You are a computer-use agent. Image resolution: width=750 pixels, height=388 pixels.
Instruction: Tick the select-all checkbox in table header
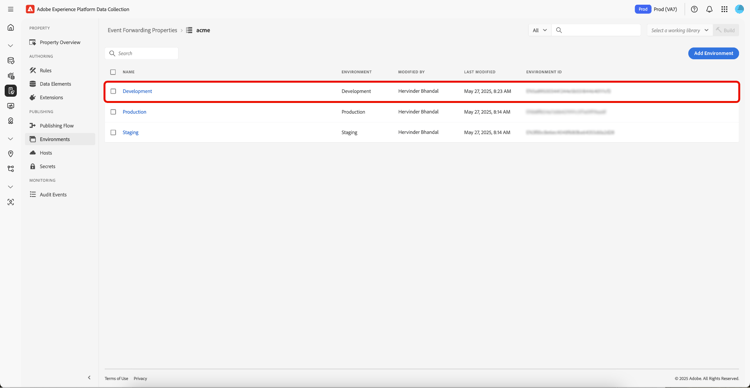[x=113, y=72]
